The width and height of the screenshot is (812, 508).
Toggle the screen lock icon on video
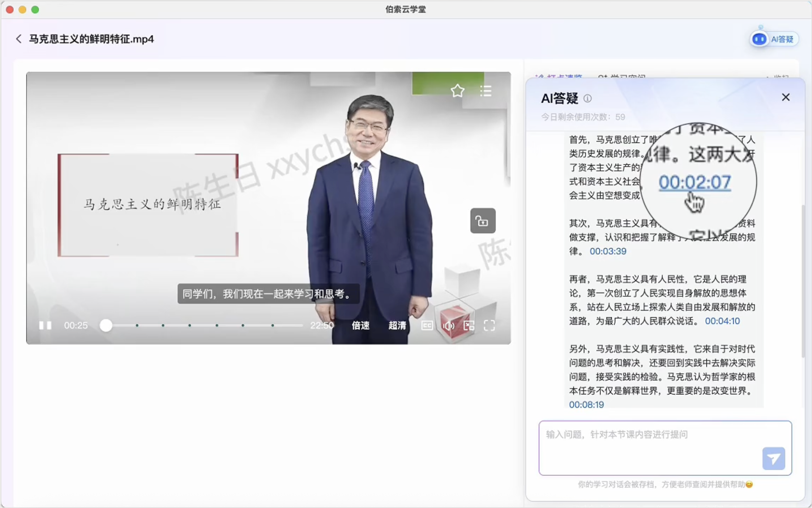[482, 221]
